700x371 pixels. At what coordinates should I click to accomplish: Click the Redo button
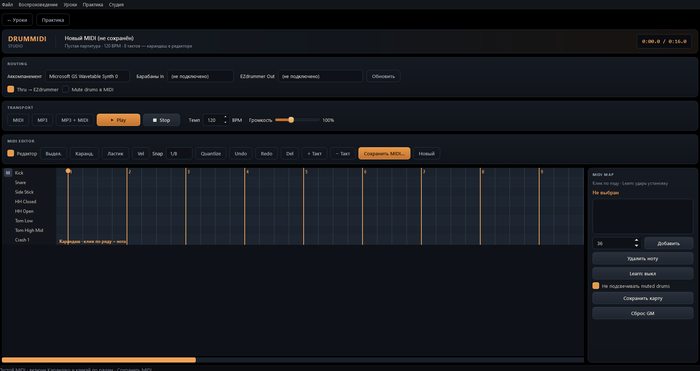pyautogui.click(x=267, y=154)
